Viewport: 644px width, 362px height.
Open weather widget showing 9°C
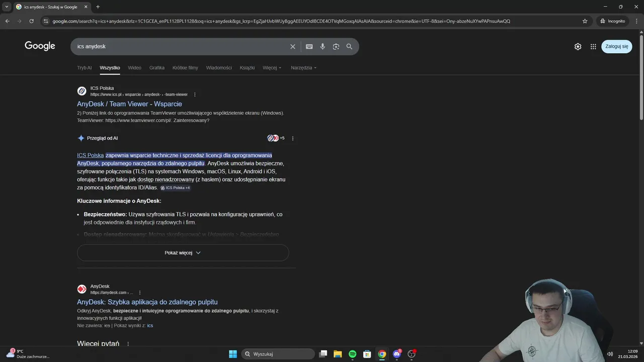tap(28, 354)
